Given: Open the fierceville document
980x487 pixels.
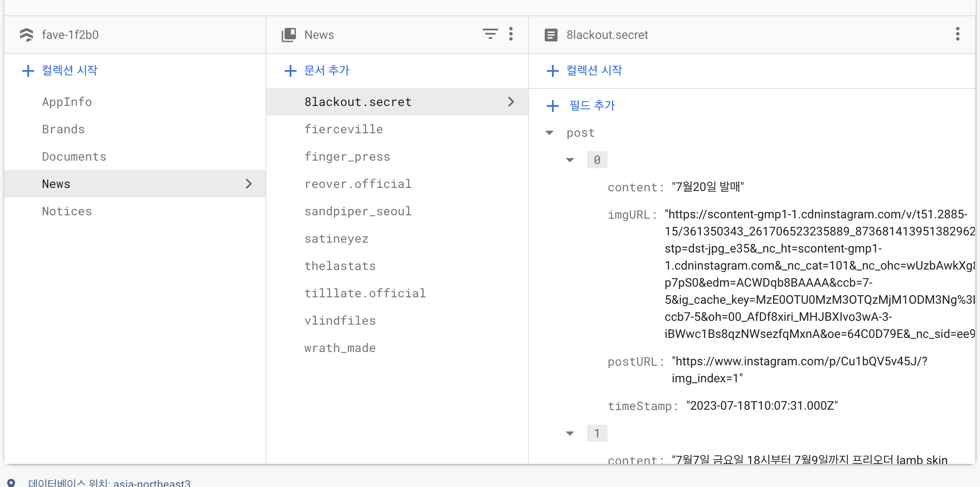Looking at the screenshot, I should [343, 129].
